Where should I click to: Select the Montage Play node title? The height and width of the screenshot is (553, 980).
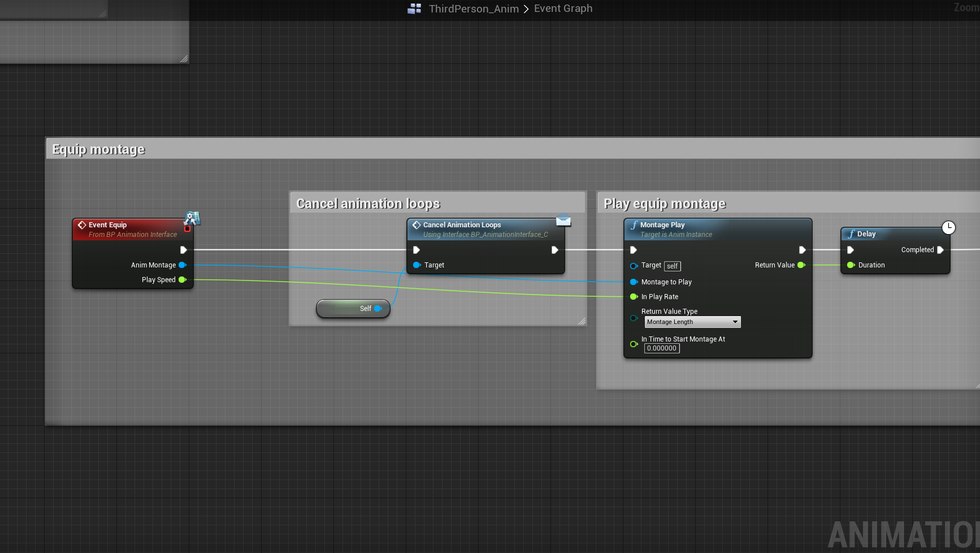(x=662, y=225)
